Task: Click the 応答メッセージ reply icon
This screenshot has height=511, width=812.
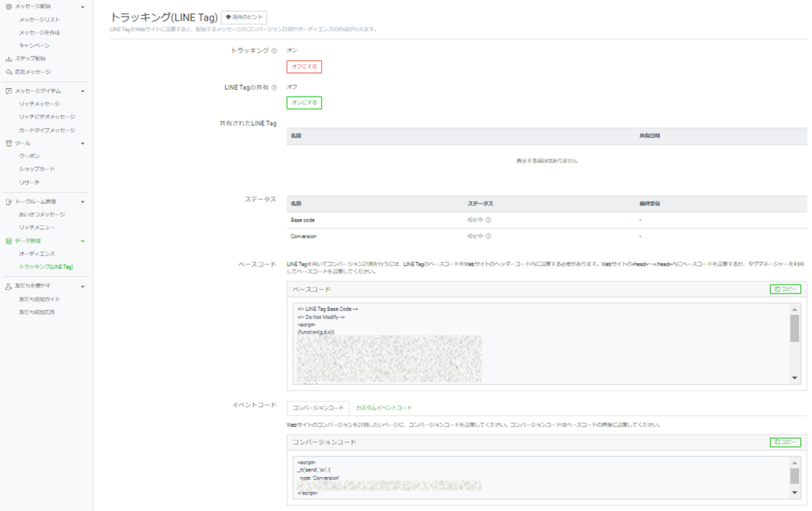Action: pyautogui.click(x=9, y=72)
